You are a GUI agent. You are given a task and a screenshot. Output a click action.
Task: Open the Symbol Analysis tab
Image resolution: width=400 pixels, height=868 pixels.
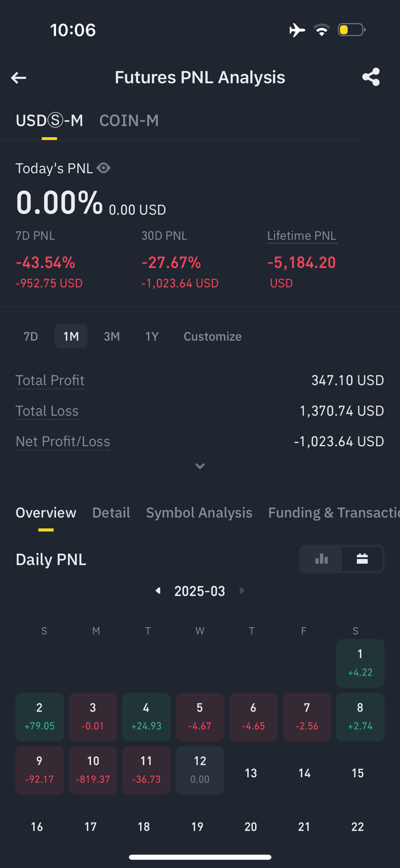199,512
